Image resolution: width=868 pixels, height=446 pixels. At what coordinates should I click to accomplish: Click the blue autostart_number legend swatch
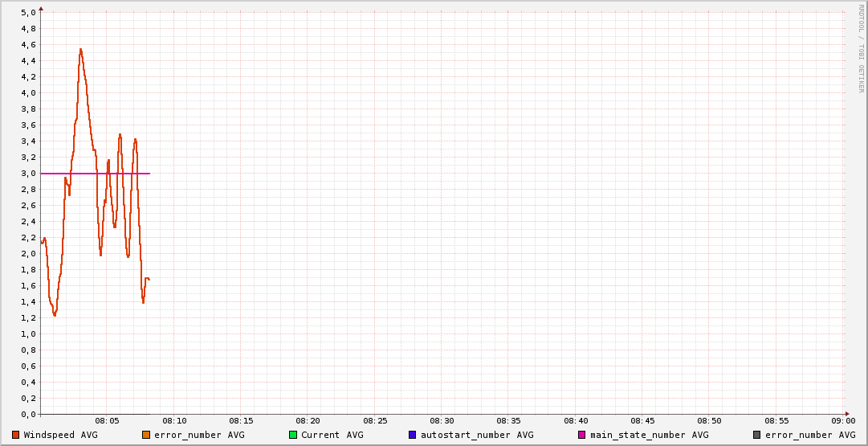click(x=413, y=435)
